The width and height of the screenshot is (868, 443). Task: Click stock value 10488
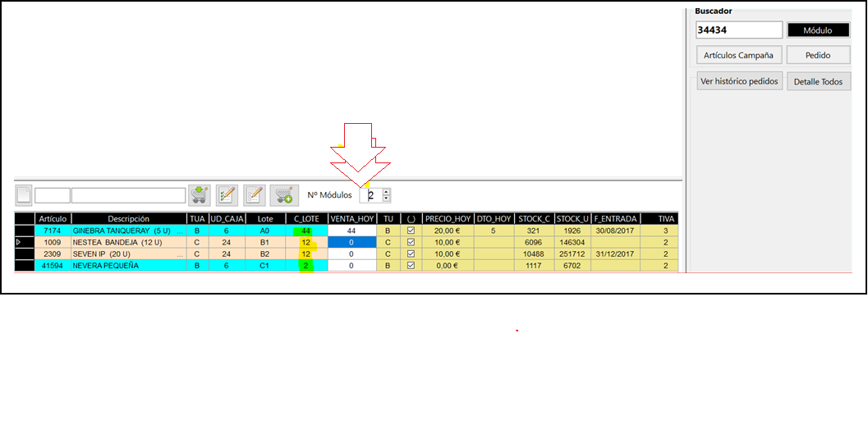click(534, 253)
